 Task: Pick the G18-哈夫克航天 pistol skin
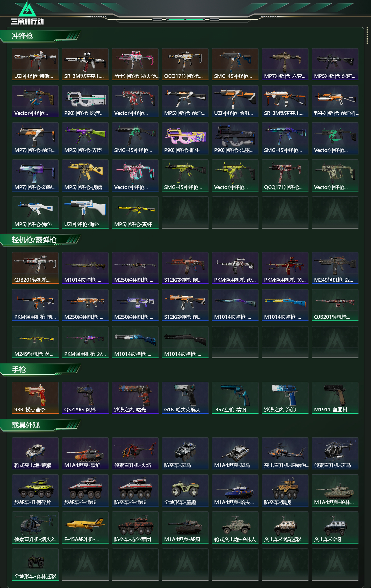(185, 398)
